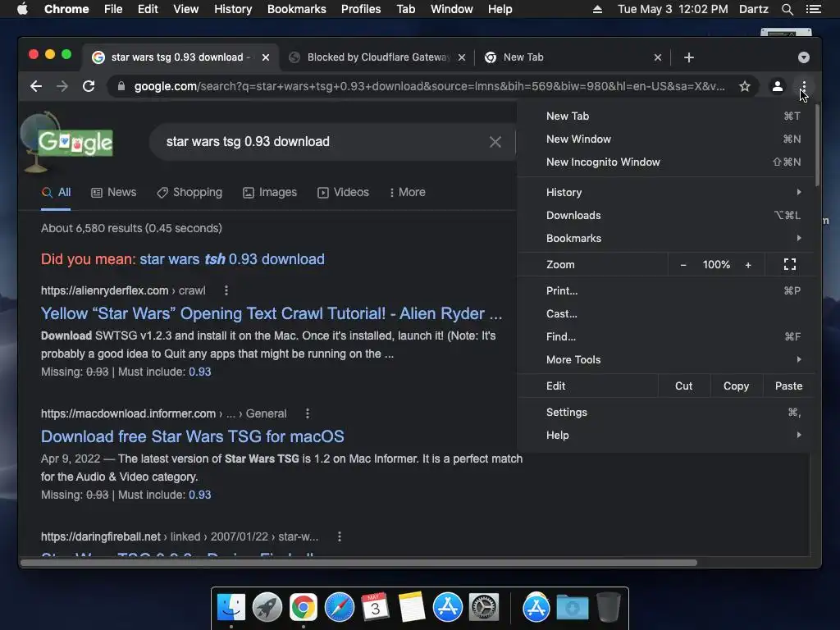Clear the Google search box
Screen dimensions: 840x630
[x=495, y=142]
